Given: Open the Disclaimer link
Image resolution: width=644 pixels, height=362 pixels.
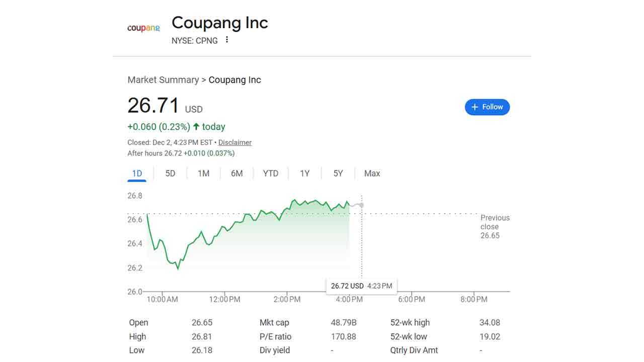Looking at the screenshot, I should pyautogui.click(x=235, y=142).
